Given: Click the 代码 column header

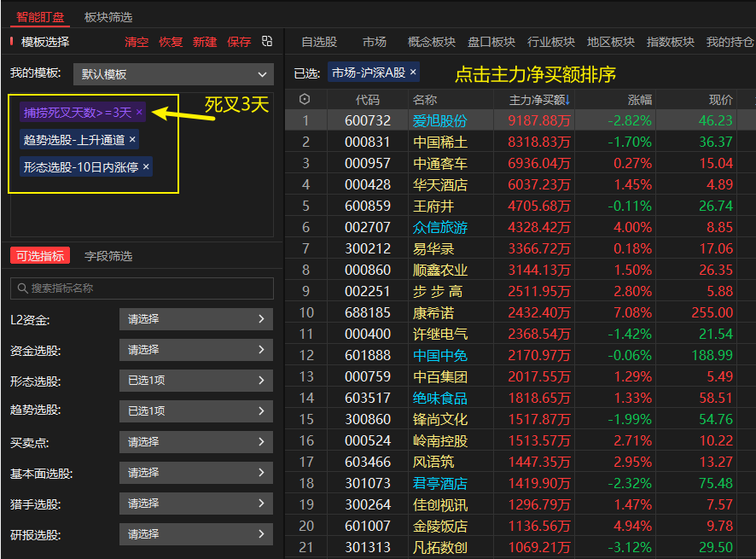Looking at the screenshot, I should click(x=368, y=100).
